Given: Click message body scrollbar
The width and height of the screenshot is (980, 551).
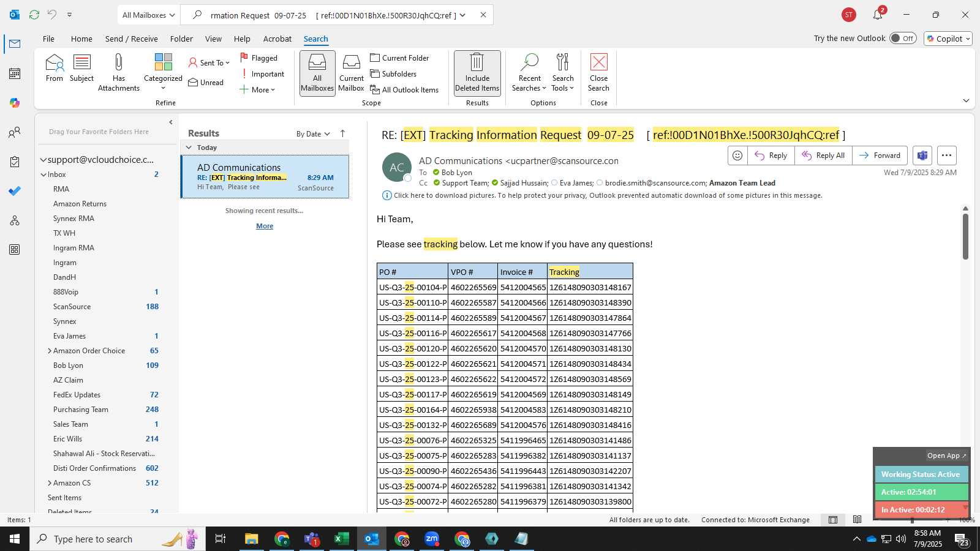Looking at the screenshot, I should click(965, 236).
